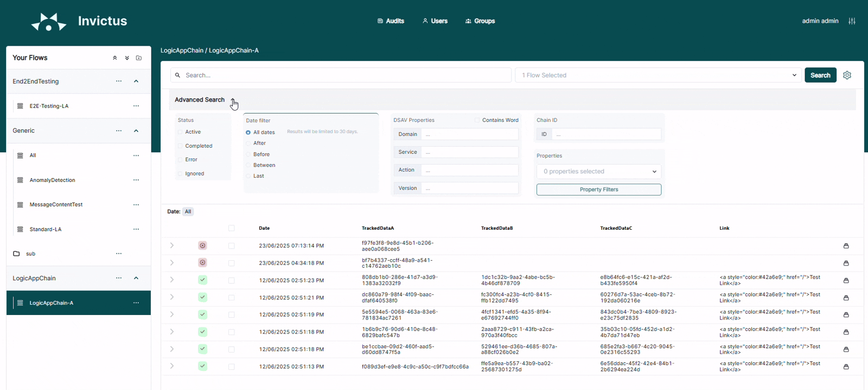
Task: Open the settings sliders icon beside admin
Action: 852,21
